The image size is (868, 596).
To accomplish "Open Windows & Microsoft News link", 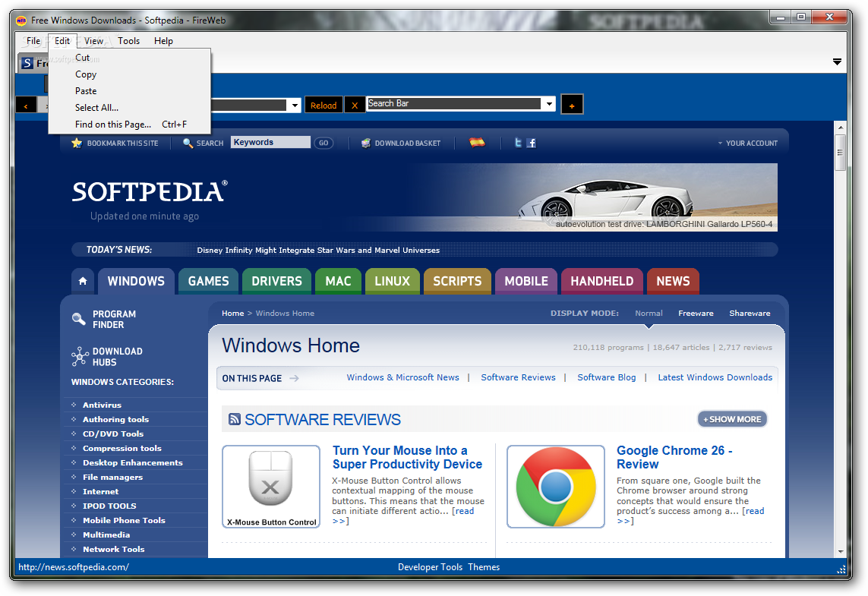I will tap(403, 377).
